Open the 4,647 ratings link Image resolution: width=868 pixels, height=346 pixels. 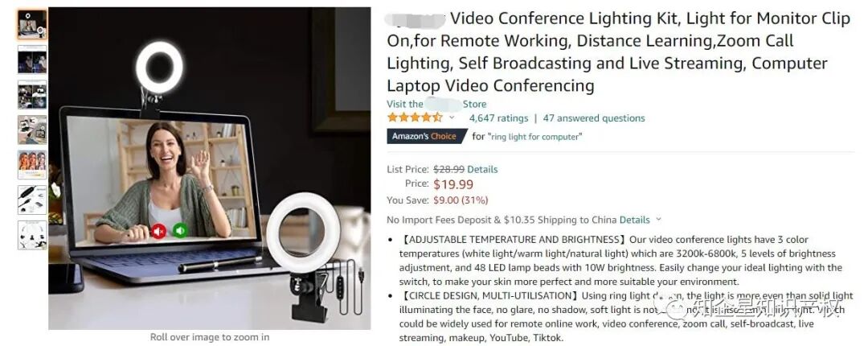pyautogui.click(x=498, y=118)
